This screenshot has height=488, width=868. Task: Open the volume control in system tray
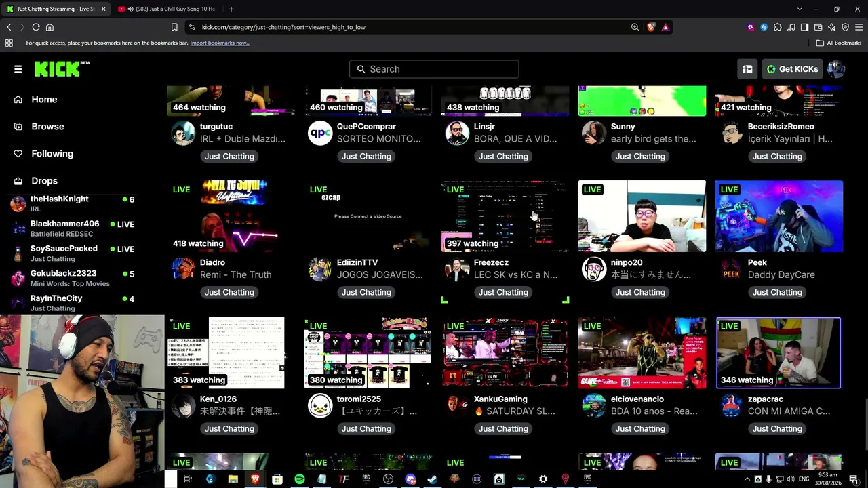tap(790, 479)
